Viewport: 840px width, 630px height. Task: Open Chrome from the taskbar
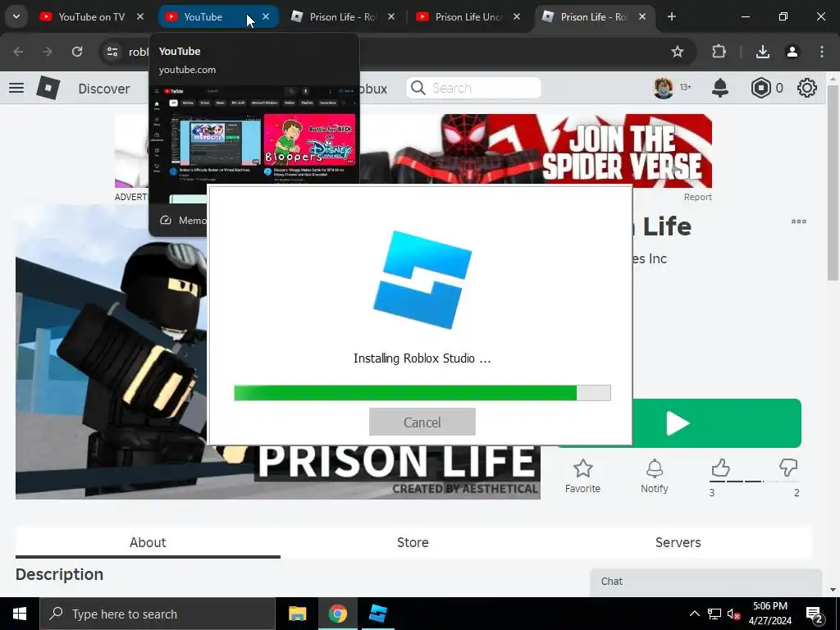pyautogui.click(x=338, y=614)
